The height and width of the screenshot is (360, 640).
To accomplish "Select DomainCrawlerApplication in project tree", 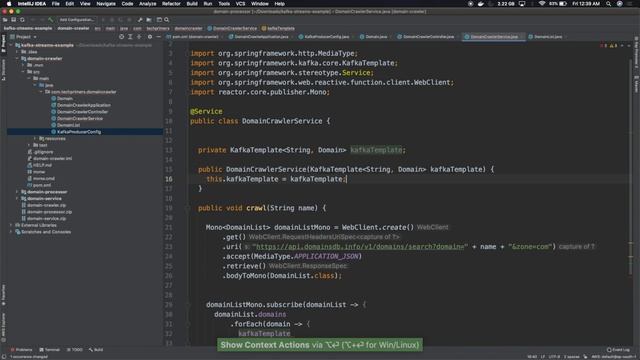I will pos(84,105).
